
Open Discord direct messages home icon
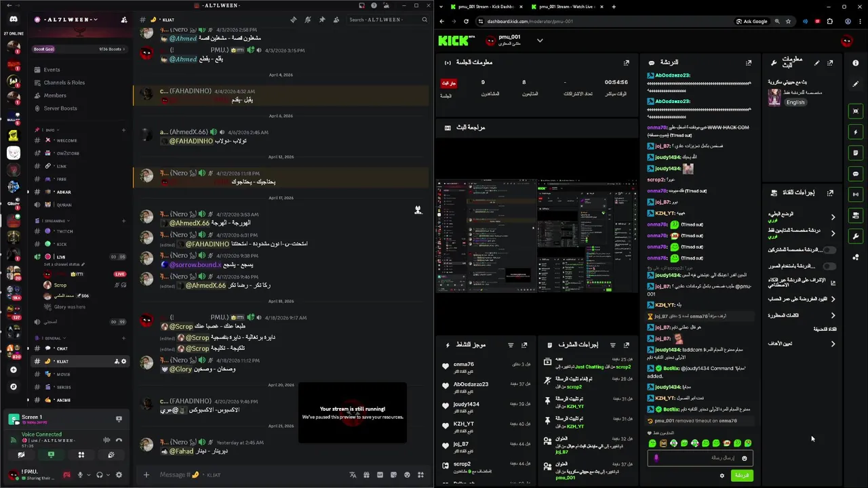[x=14, y=20]
